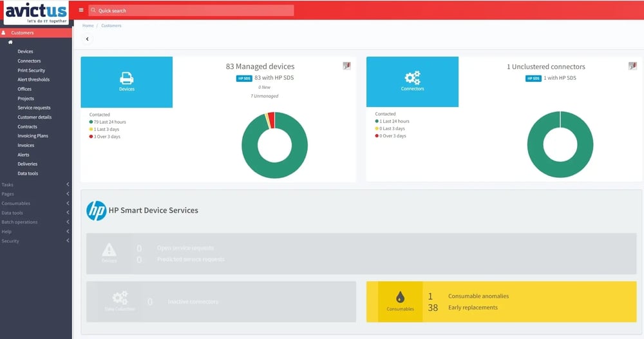Open the Home breadcrumb link
The height and width of the screenshot is (339, 644).
coord(88,26)
